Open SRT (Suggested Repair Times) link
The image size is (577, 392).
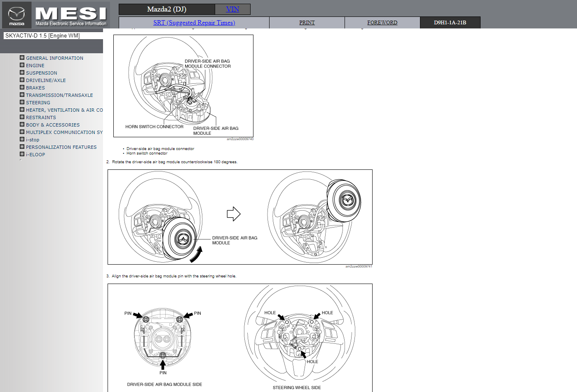(194, 23)
